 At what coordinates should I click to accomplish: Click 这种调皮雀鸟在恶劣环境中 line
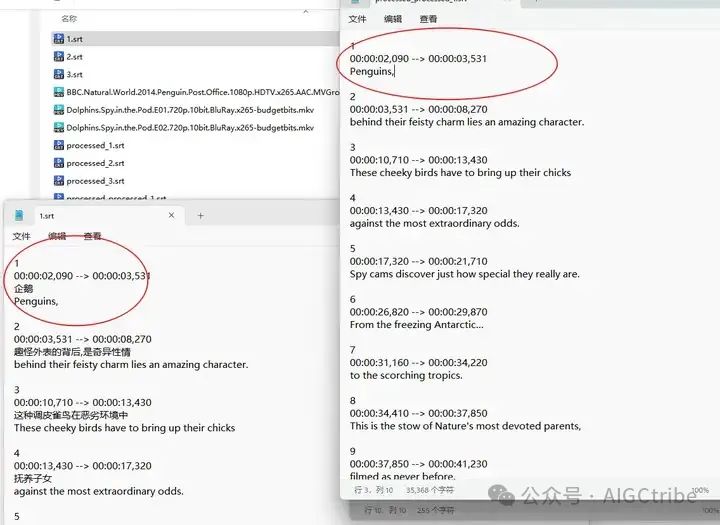tap(71, 415)
